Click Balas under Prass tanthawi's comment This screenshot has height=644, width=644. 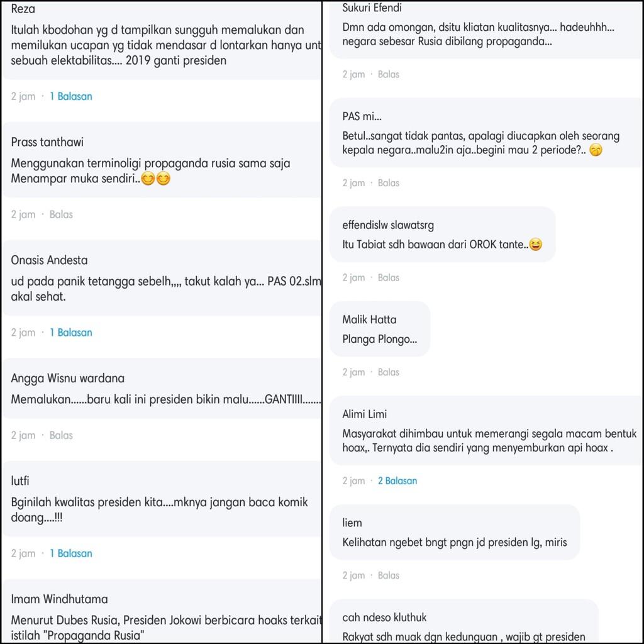tap(61, 214)
